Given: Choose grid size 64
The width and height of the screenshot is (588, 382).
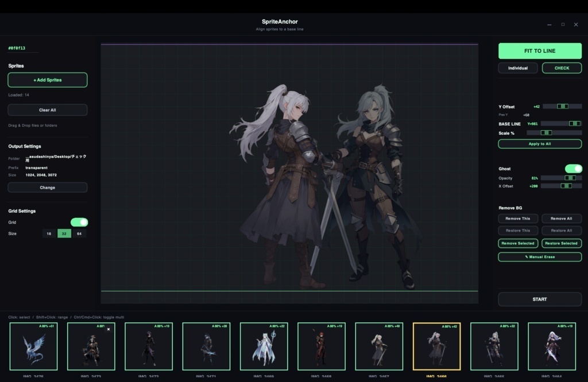Looking at the screenshot, I should [79, 233].
